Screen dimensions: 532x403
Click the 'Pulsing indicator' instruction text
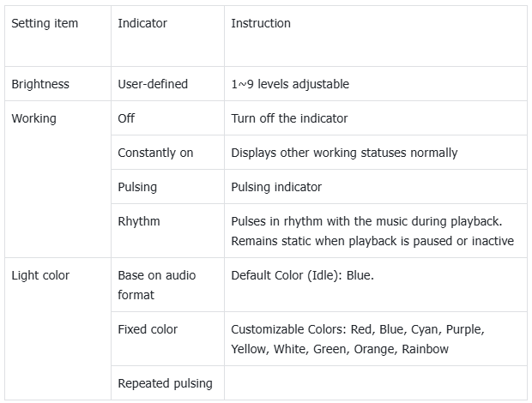(x=276, y=186)
